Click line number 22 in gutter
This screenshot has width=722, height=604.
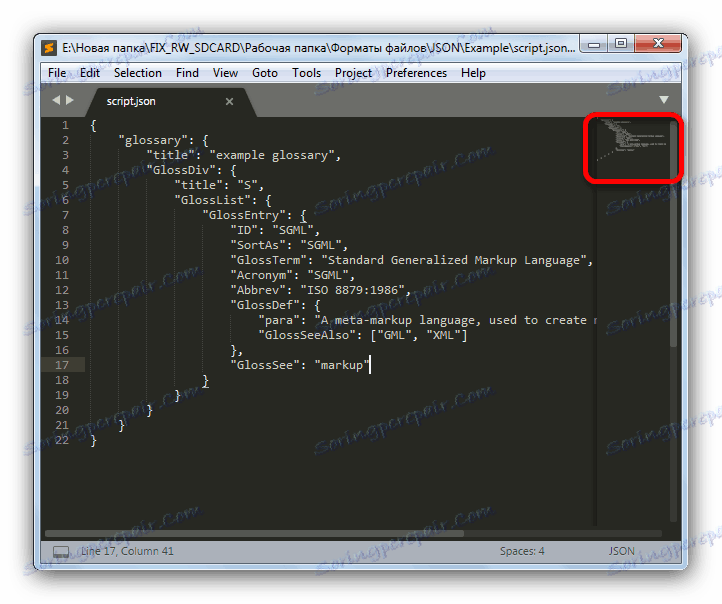click(62, 440)
